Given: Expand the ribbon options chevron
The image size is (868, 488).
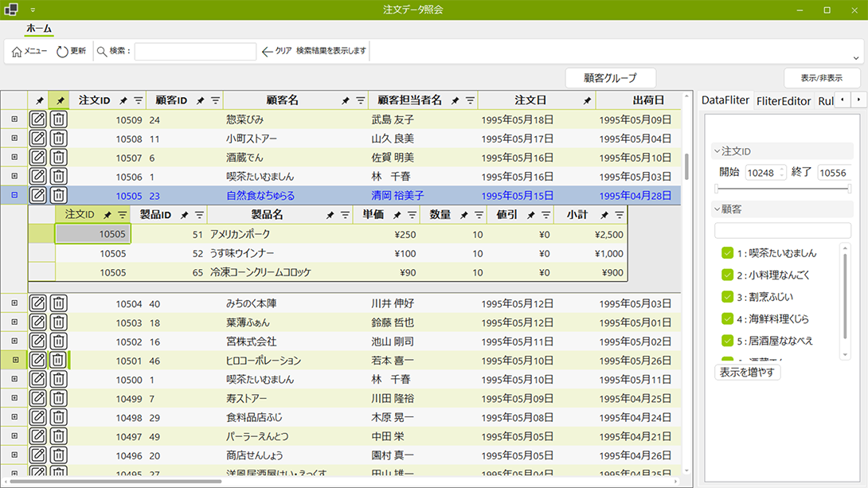Looking at the screenshot, I should point(856,58).
